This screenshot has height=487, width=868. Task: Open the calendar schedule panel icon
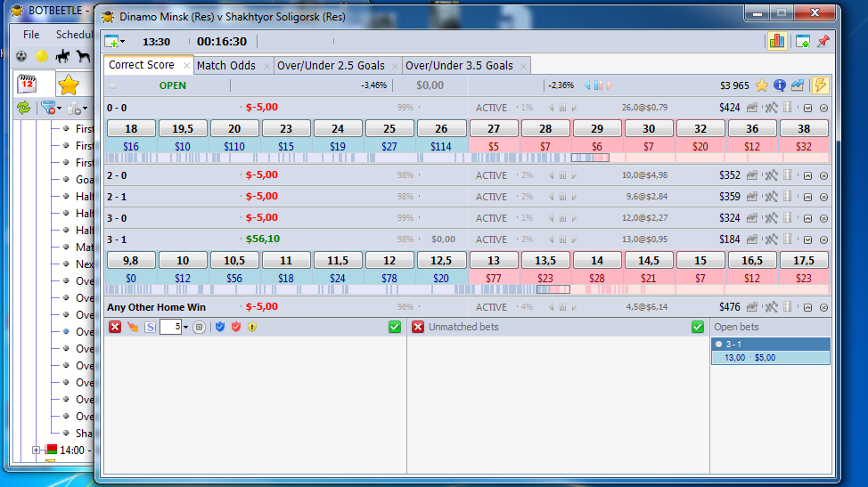coord(27,85)
